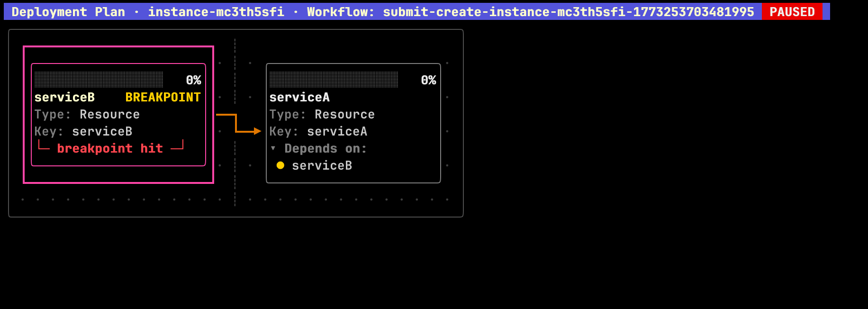Image resolution: width=868 pixels, height=309 pixels.
Task: Select serviceB dependency entry under Depends on
Action: tap(322, 165)
